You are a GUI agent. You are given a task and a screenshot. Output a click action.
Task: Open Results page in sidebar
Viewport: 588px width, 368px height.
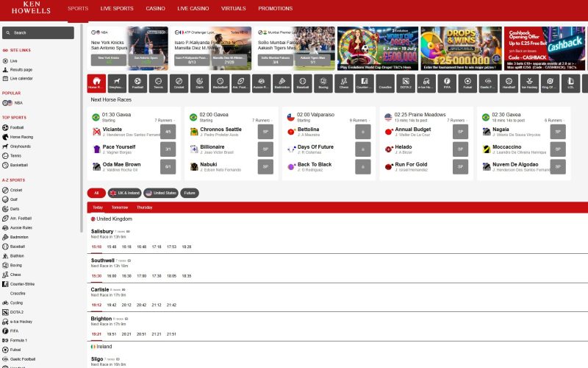[18, 69]
